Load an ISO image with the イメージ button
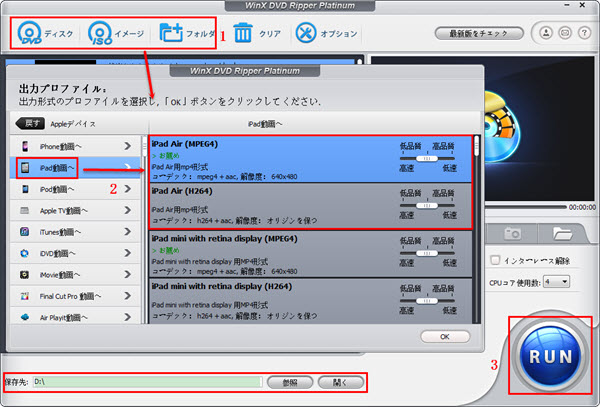Viewport: 600px width, 407px height. click(116, 33)
